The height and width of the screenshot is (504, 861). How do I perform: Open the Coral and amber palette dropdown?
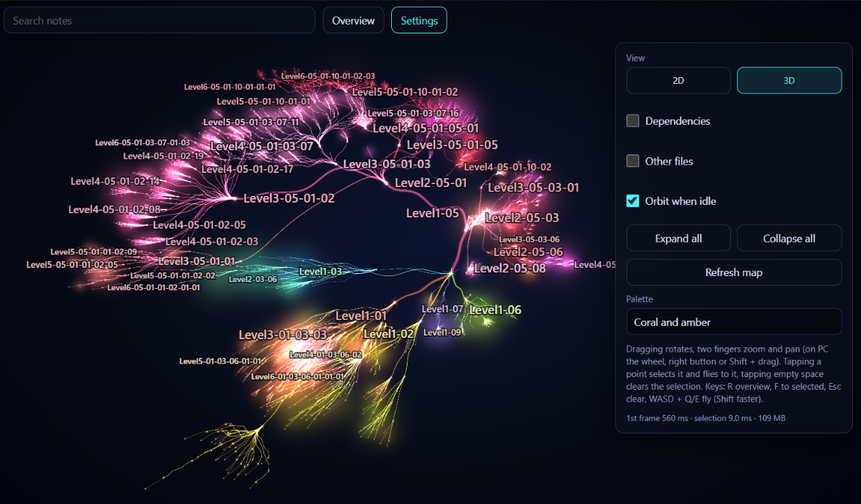tap(733, 321)
